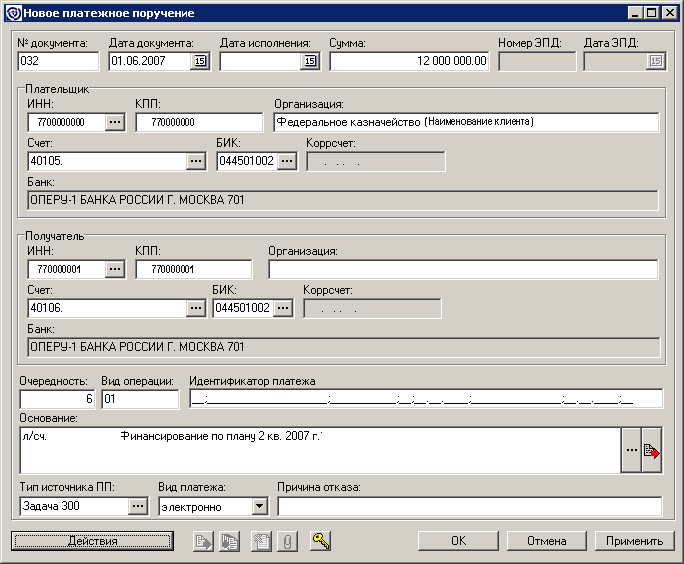The image size is (684, 564).
Task: Focus the recipient Организация text field
Action: point(463,270)
